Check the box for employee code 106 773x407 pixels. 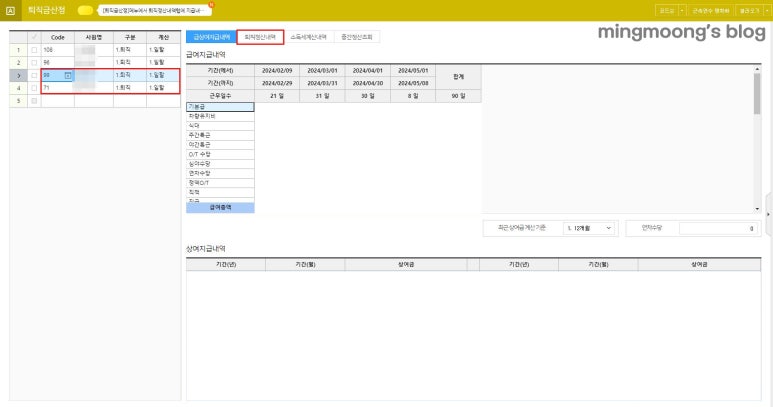pos(34,50)
